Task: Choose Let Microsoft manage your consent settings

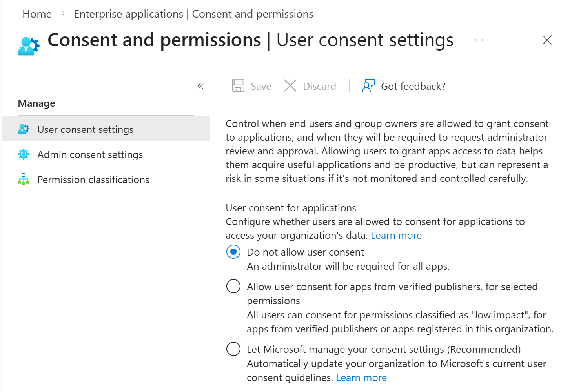Action: click(x=233, y=349)
